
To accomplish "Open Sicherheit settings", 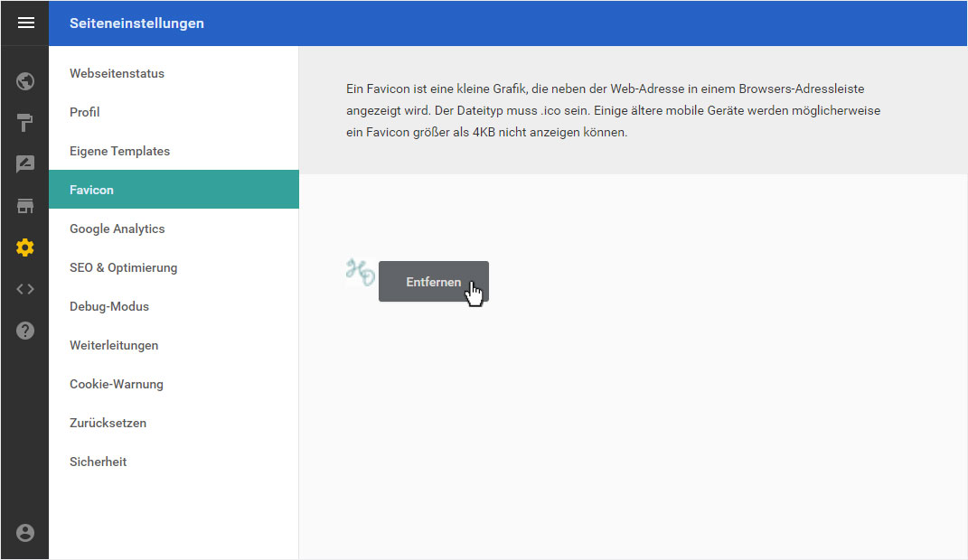I will (174, 462).
